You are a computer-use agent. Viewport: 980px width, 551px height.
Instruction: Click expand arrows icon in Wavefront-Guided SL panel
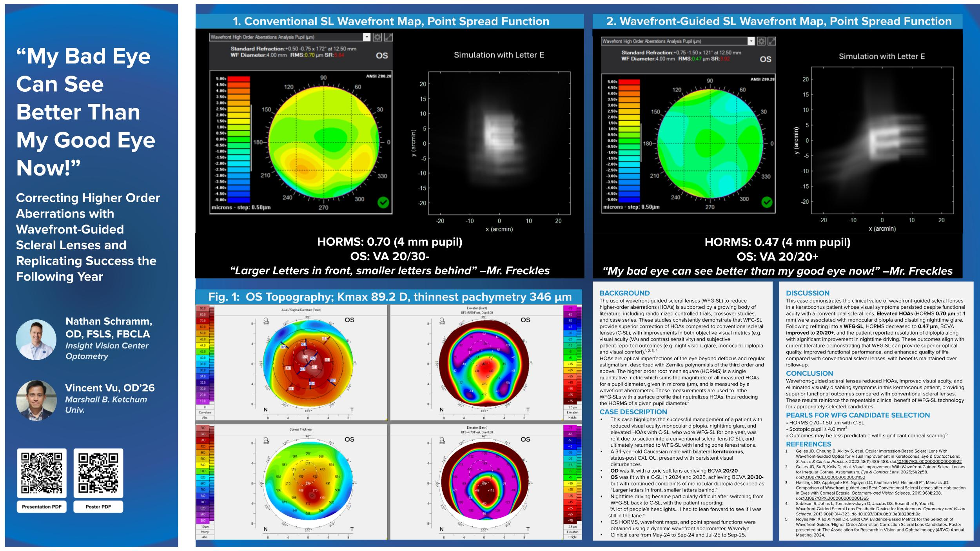771,41
